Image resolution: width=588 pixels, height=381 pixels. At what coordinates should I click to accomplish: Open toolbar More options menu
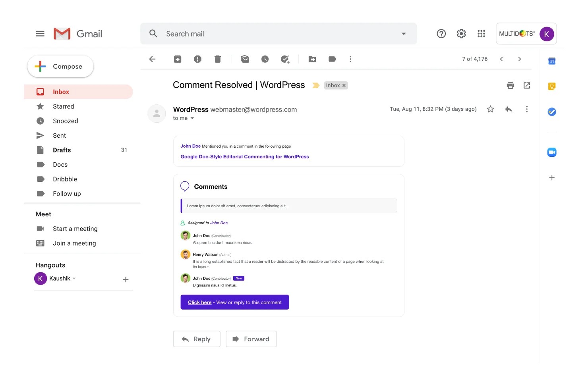tap(350, 59)
